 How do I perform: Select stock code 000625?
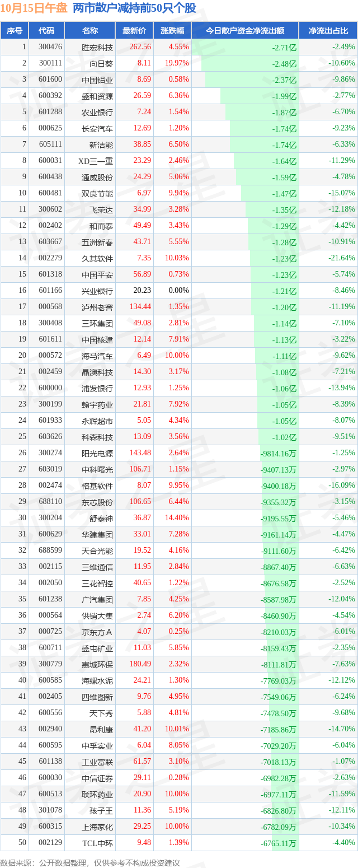point(50,128)
